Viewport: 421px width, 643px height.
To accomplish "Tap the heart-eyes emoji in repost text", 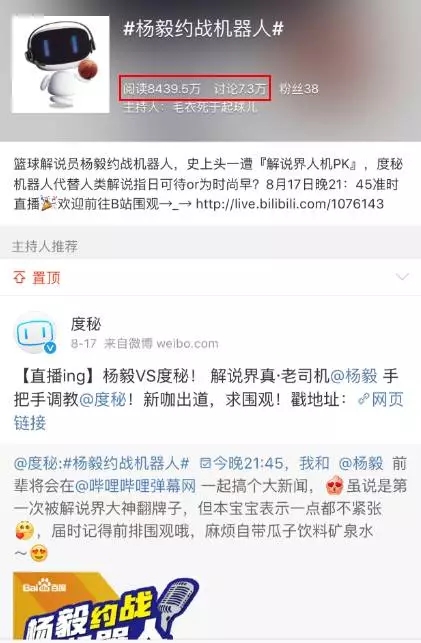I will [39, 554].
